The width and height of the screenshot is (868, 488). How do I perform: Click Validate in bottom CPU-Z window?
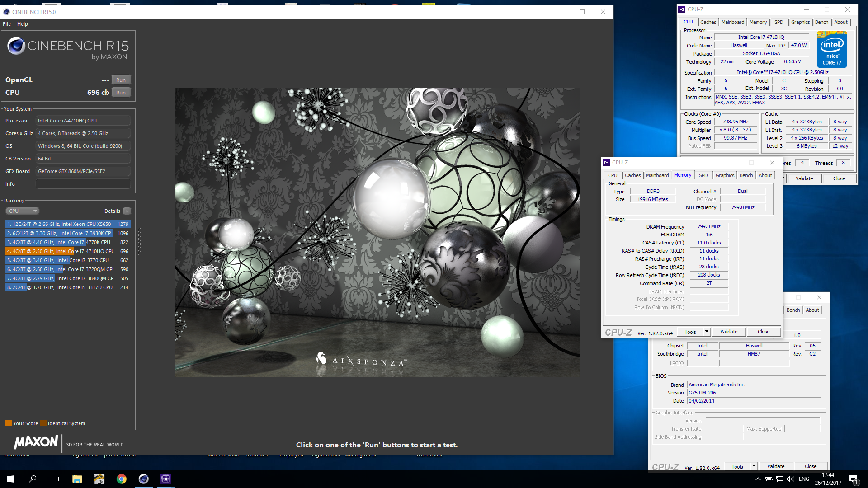(776, 466)
